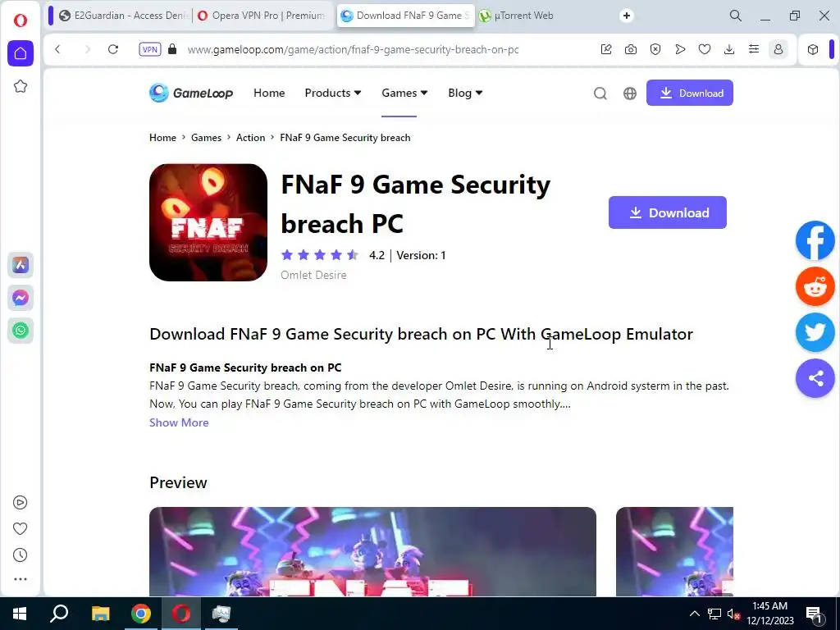Expand the Products dropdown menu
This screenshot has width=840, height=630.
click(333, 93)
